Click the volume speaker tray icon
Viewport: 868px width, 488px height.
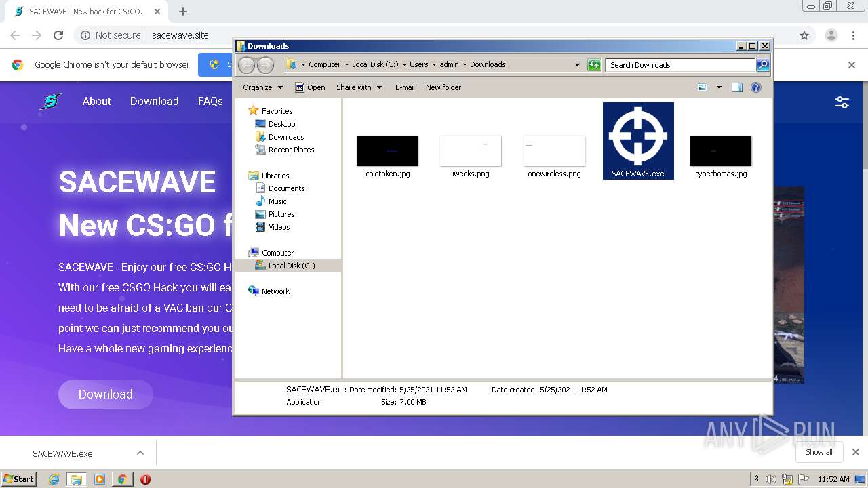pyautogui.click(x=771, y=479)
